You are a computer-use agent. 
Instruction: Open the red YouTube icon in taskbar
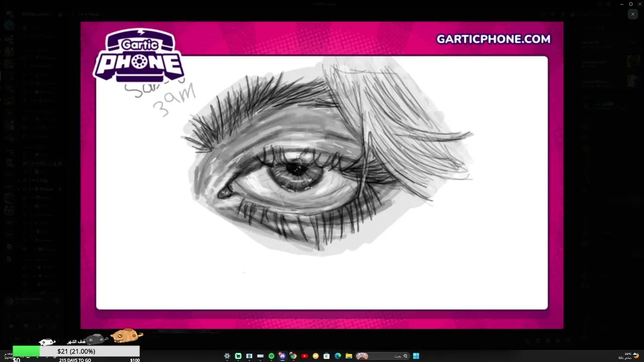[x=304, y=356]
